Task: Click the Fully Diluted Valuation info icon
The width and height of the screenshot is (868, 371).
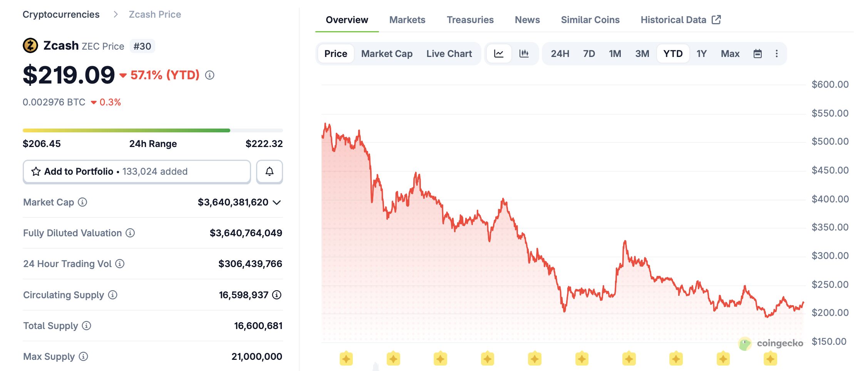Action: [131, 233]
